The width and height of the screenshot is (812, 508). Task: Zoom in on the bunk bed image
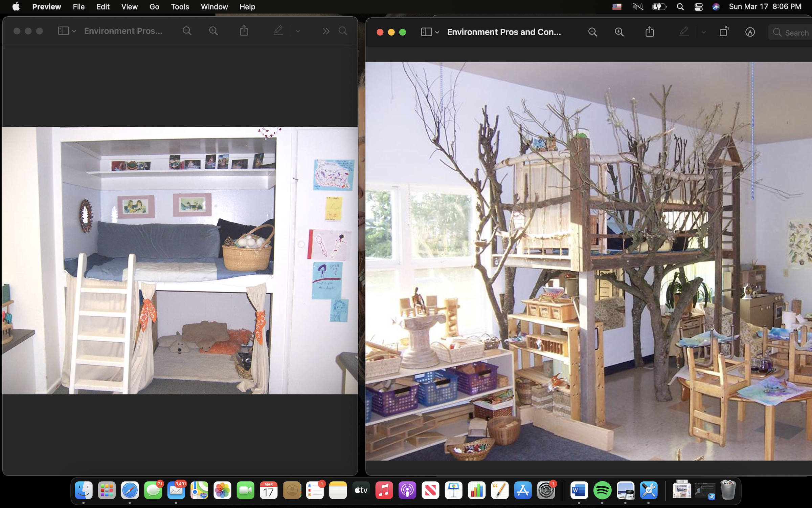(213, 31)
